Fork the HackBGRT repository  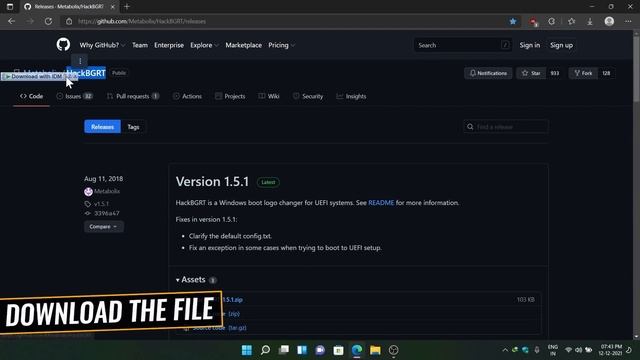tap(583, 73)
